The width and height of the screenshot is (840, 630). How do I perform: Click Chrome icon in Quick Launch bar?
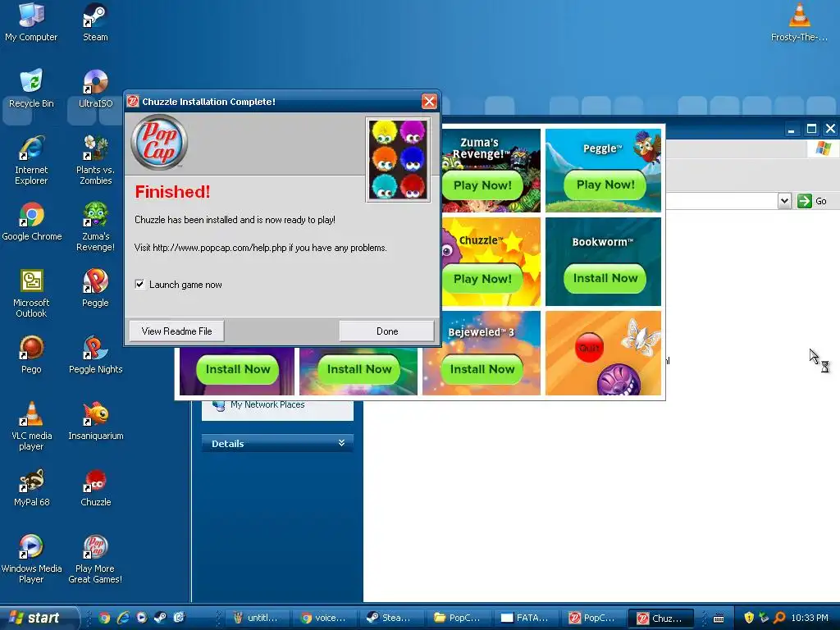tap(104, 618)
